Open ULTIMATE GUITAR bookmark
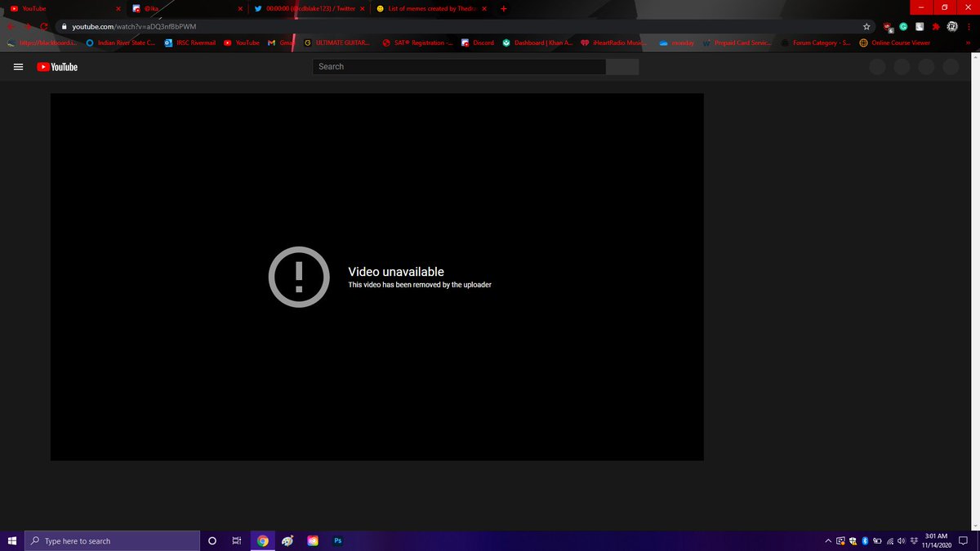The height and width of the screenshot is (551, 980). 336,42
